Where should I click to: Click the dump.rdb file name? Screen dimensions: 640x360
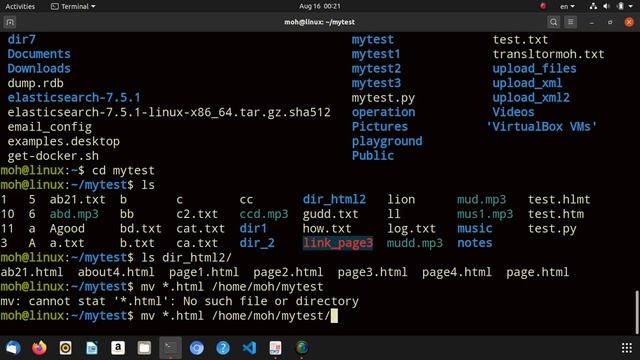point(36,83)
